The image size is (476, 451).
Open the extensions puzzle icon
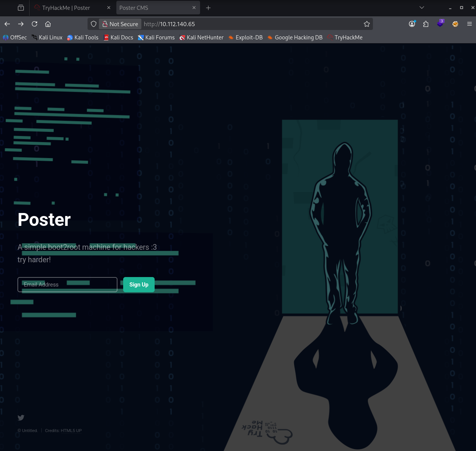[426, 24]
